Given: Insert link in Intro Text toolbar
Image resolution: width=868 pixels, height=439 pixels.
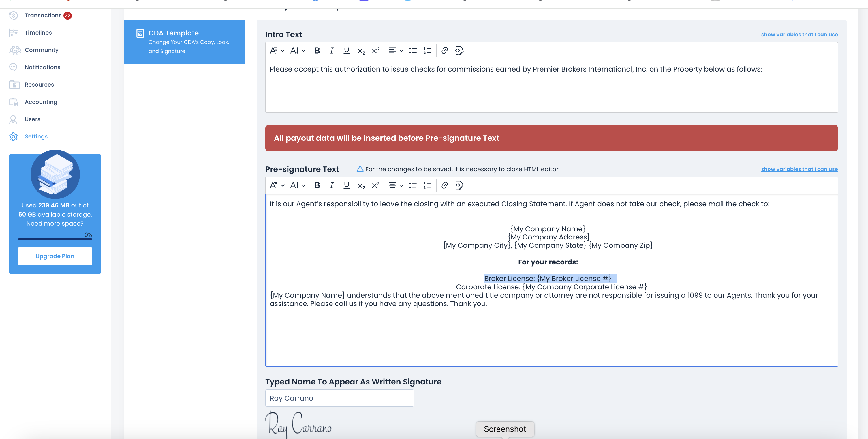Looking at the screenshot, I should (444, 50).
